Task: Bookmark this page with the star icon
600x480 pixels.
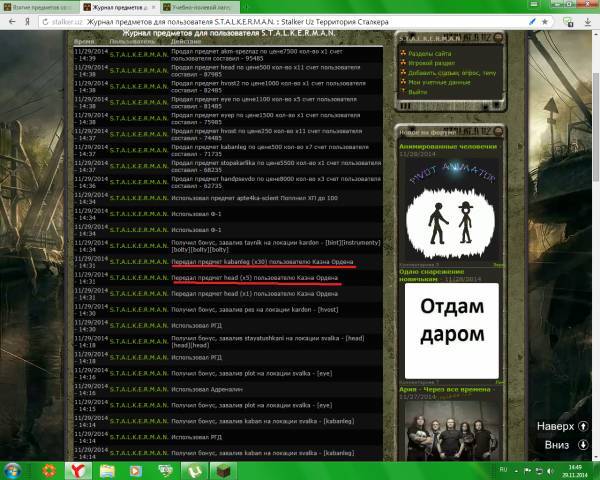Action: pos(545,22)
